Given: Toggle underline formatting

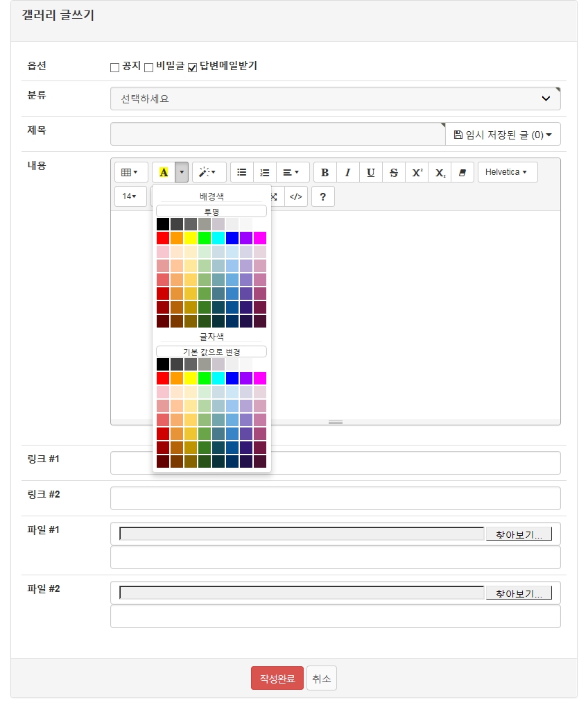Looking at the screenshot, I should (370, 172).
